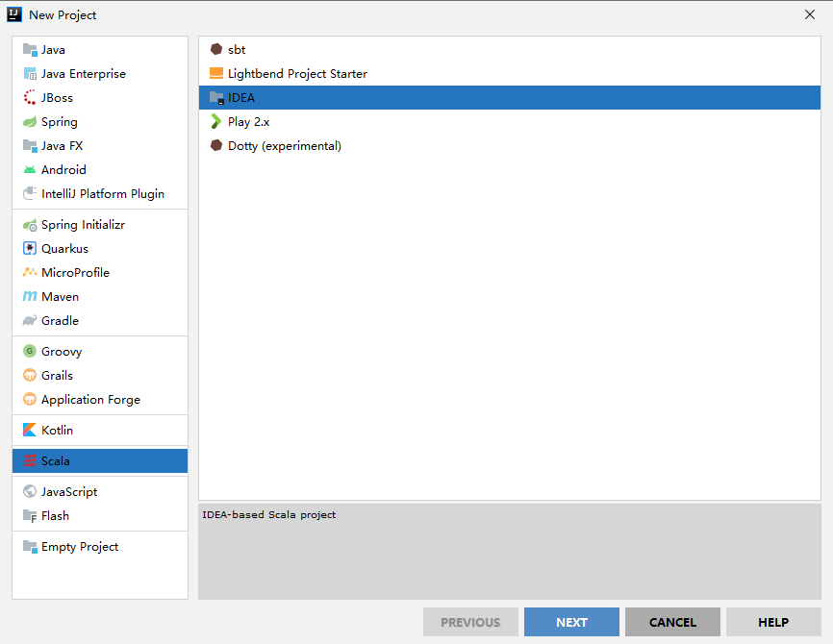Image resolution: width=833 pixels, height=644 pixels.
Task: Go to the NEXT step
Action: pos(571,622)
